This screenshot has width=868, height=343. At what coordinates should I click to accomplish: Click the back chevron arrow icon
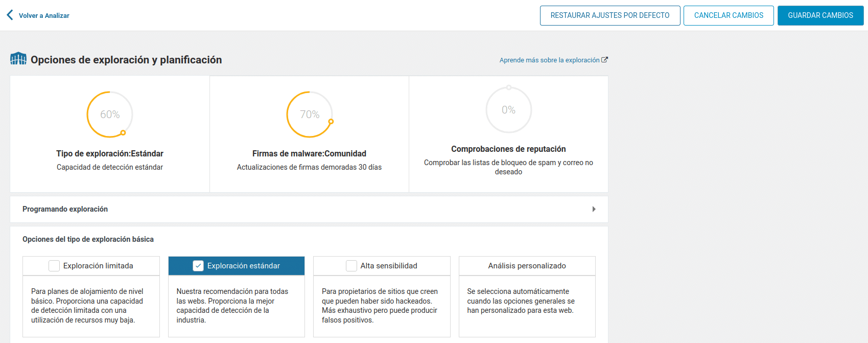(x=10, y=15)
